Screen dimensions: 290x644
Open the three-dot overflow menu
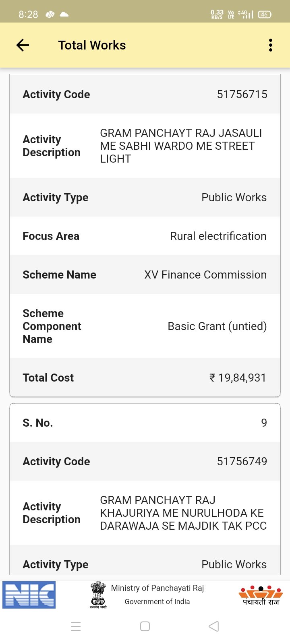pos(271,45)
